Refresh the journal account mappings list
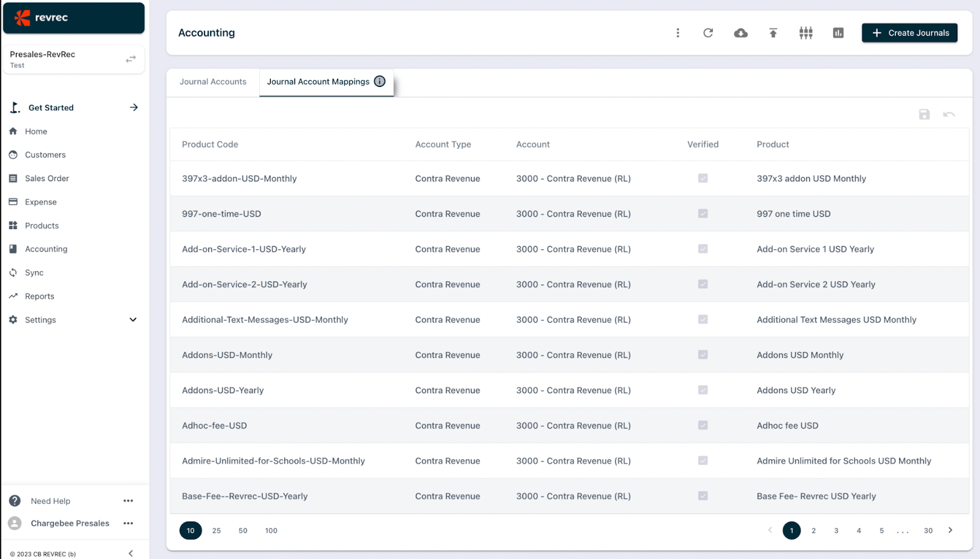The image size is (980, 559). [x=708, y=32]
